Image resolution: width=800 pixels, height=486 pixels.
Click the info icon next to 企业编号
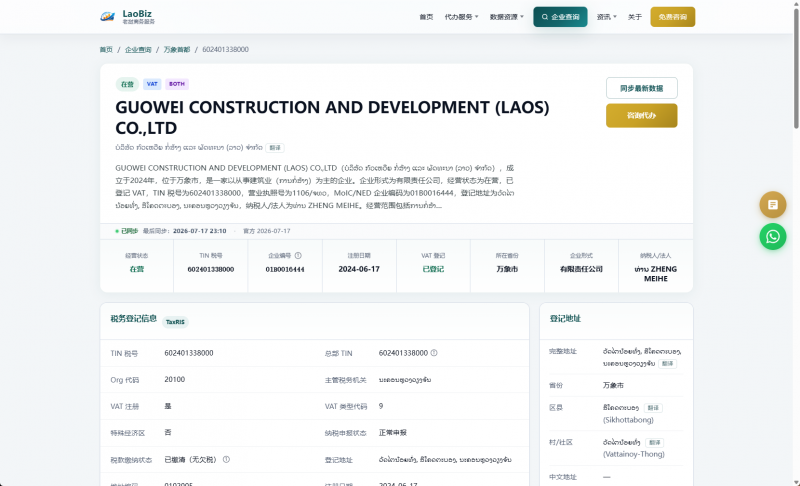pyautogui.click(x=298, y=255)
